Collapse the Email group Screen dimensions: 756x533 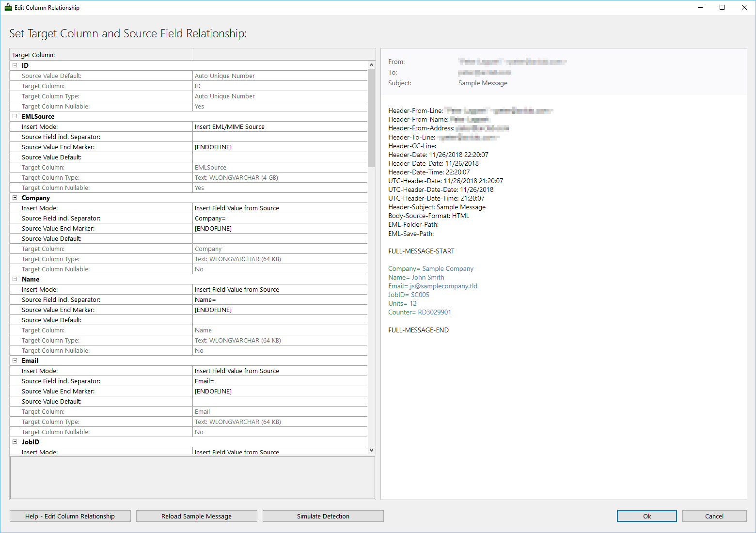(15, 361)
